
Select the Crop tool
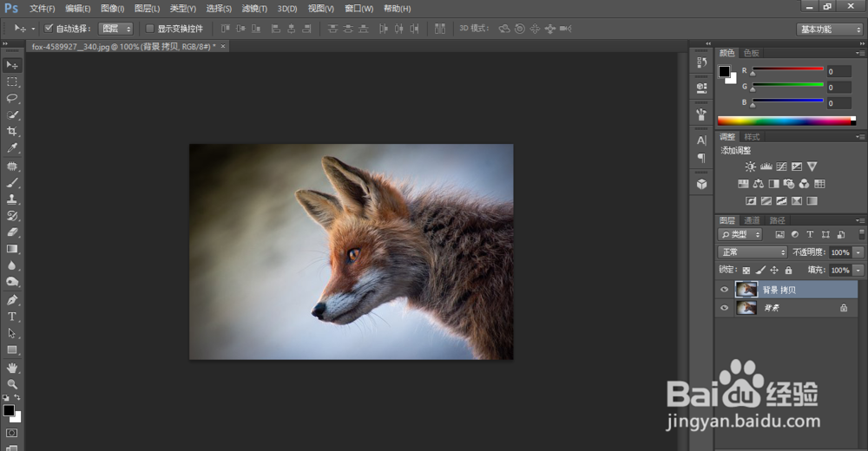coord(12,132)
